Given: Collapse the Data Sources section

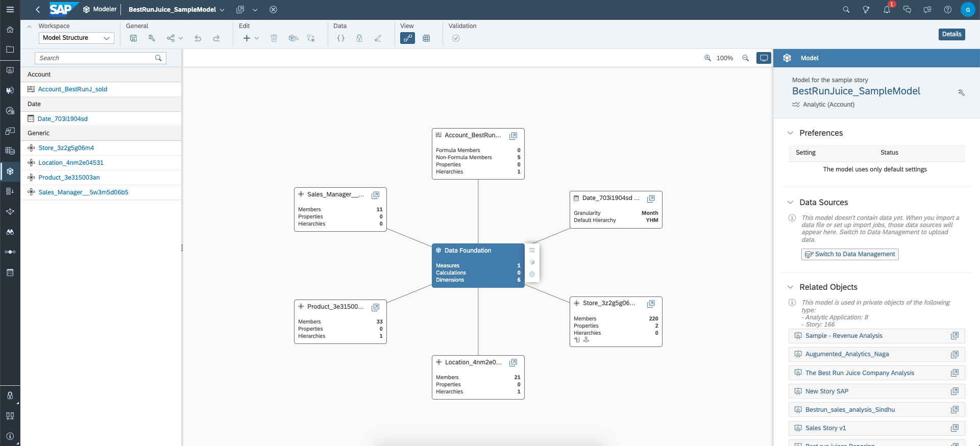Looking at the screenshot, I should click(790, 203).
